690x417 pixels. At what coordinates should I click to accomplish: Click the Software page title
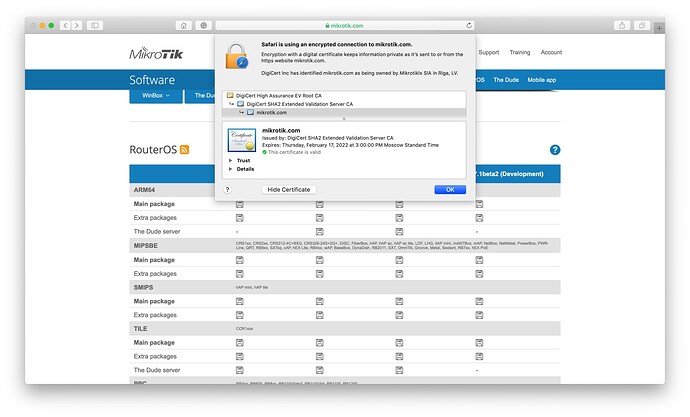click(152, 80)
